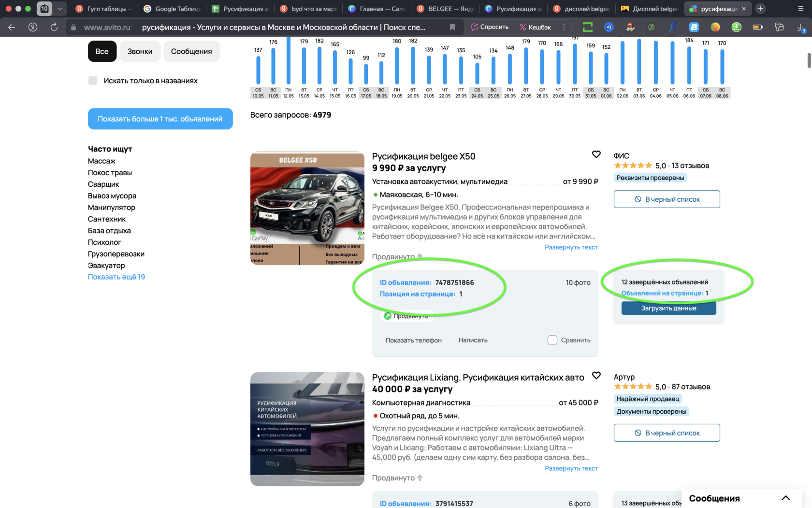Blacklist seller ФИС via В черный список
Image resolution: width=812 pixels, height=508 pixels.
coord(667,199)
